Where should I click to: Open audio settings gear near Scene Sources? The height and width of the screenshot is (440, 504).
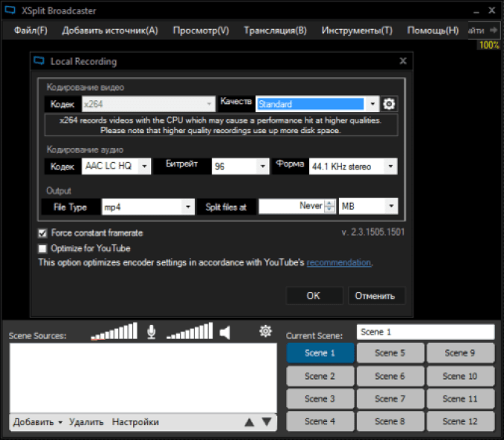coord(265,331)
